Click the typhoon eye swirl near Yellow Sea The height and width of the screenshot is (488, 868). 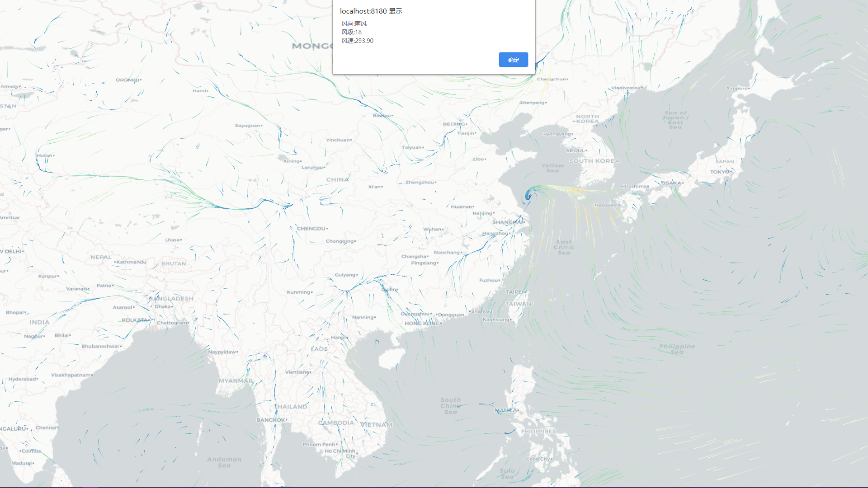[528, 196]
